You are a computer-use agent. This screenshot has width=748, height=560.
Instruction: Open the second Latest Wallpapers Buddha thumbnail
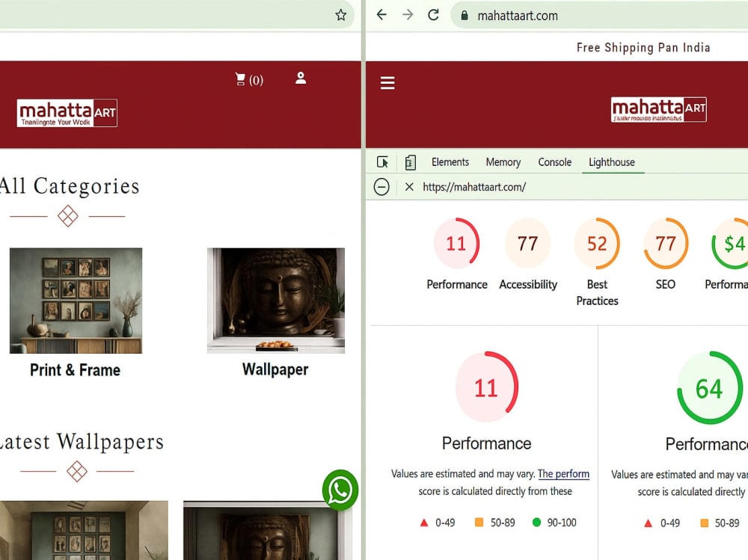[268, 530]
